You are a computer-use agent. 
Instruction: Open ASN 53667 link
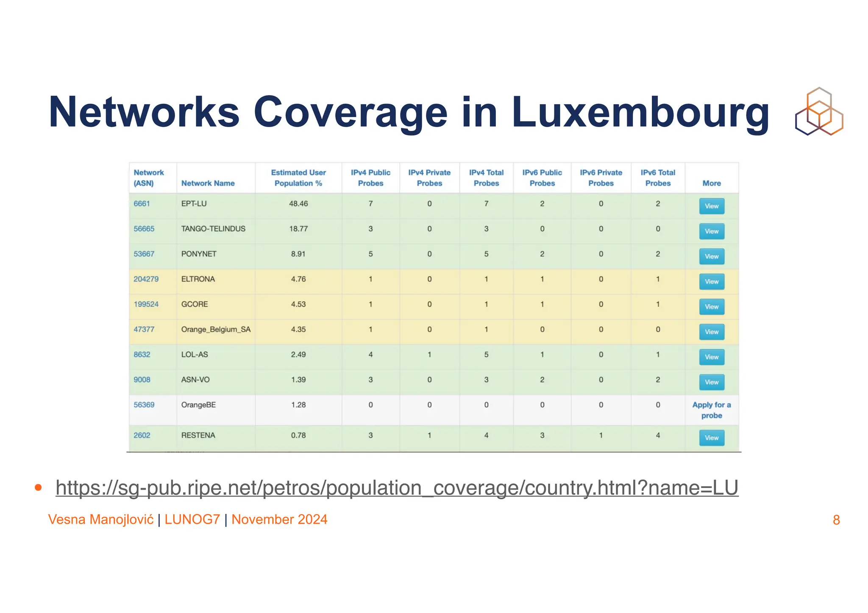(144, 254)
